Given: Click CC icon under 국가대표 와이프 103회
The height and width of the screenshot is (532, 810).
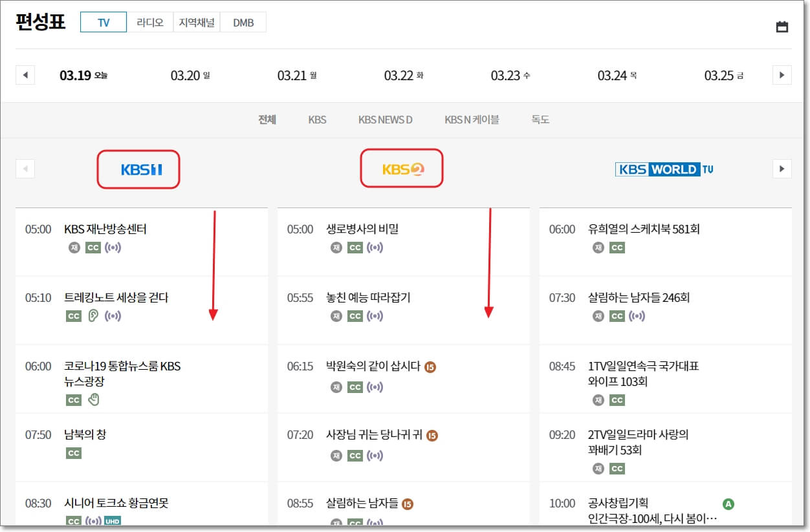Looking at the screenshot, I should click(x=617, y=400).
